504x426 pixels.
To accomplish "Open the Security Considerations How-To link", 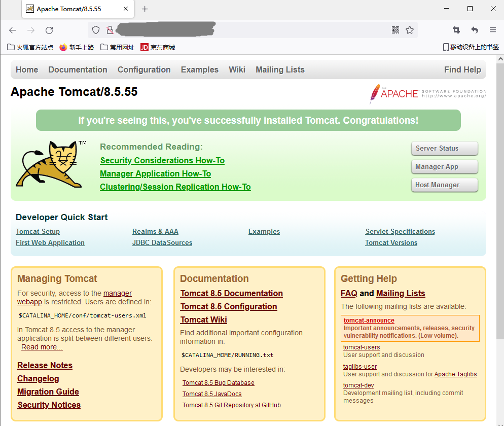I will coord(162,160).
